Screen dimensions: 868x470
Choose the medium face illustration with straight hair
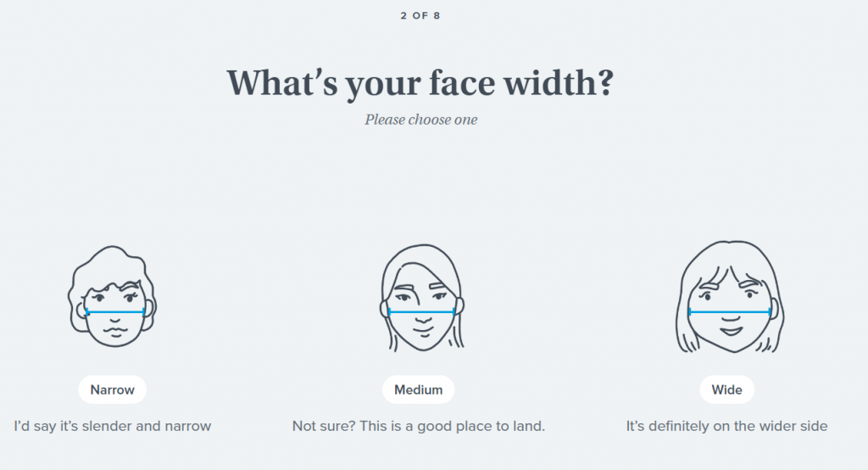pos(422,298)
